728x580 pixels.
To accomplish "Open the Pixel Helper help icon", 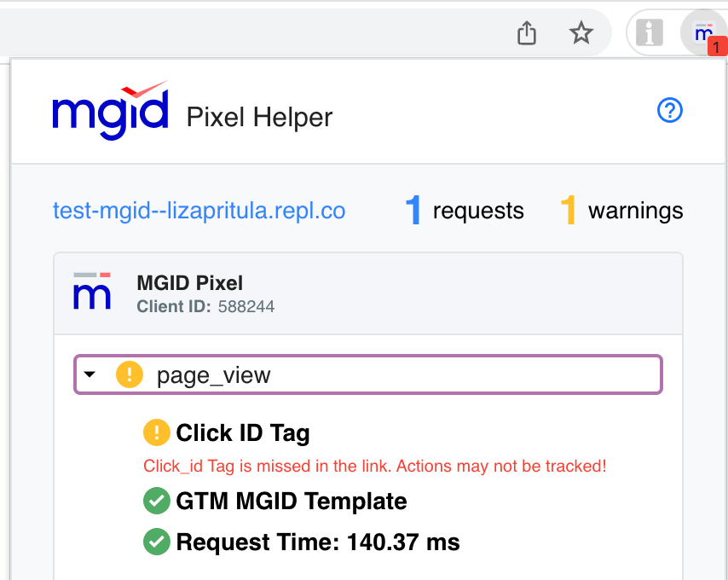I will click(670, 111).
